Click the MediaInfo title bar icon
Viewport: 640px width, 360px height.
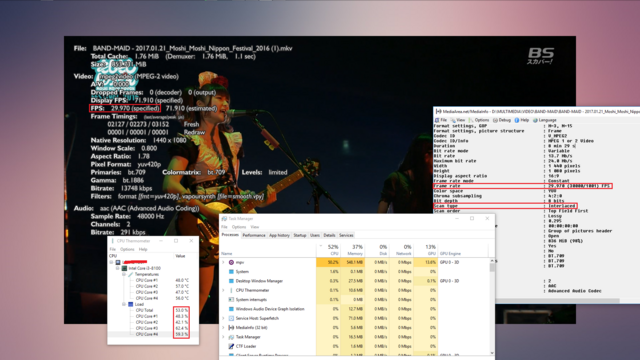point(438,111)
